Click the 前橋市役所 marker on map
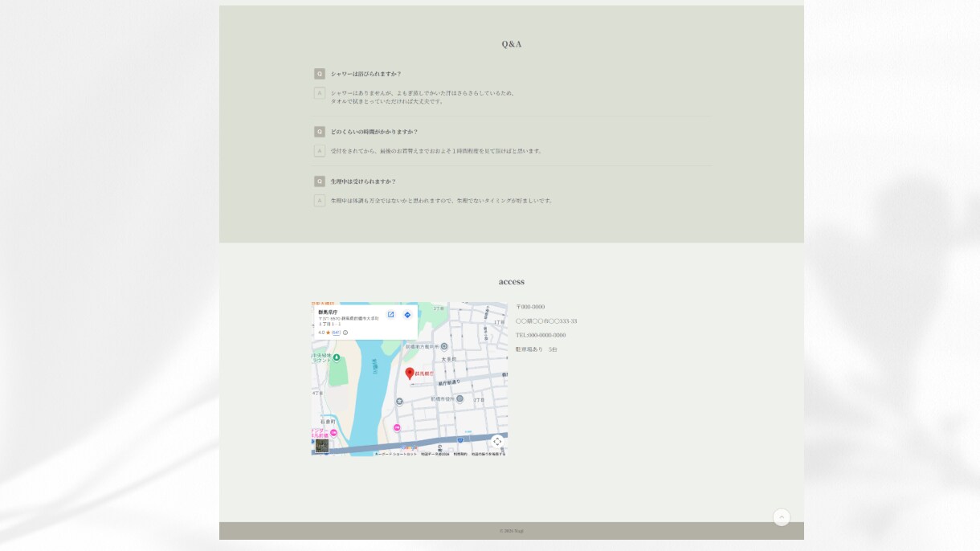 tap(459, 398)
